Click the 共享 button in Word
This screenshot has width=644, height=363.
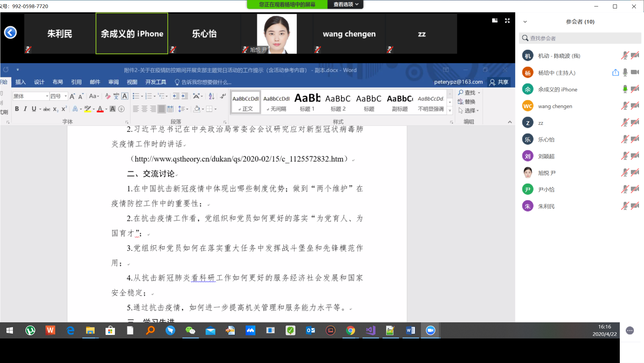tap(499, 82)
